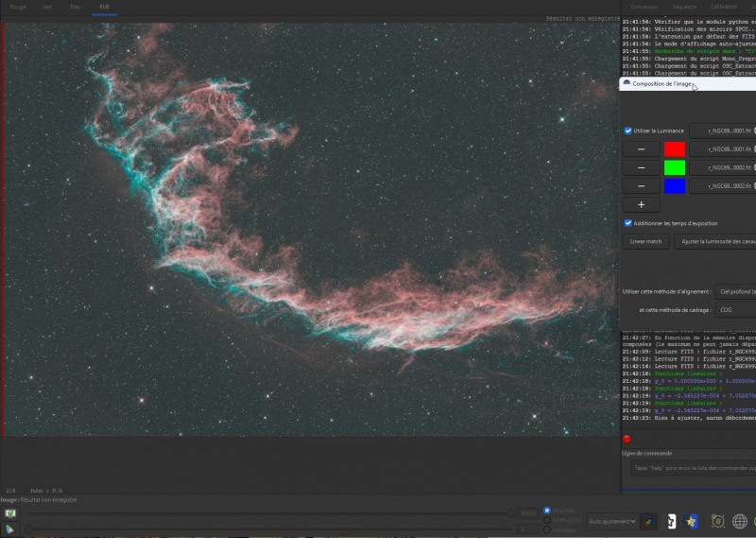Remove the blue layer with minus button
The image size is (756, 538).
pyautogui.click(x=642, y=185)
